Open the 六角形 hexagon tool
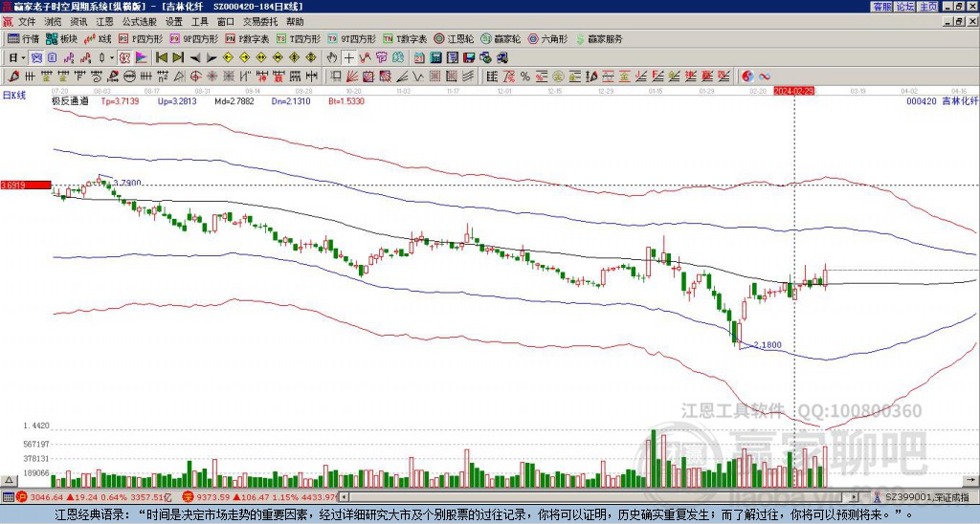Image resolution: width=980 pixels, height=524 pixels. coord(547,38)
